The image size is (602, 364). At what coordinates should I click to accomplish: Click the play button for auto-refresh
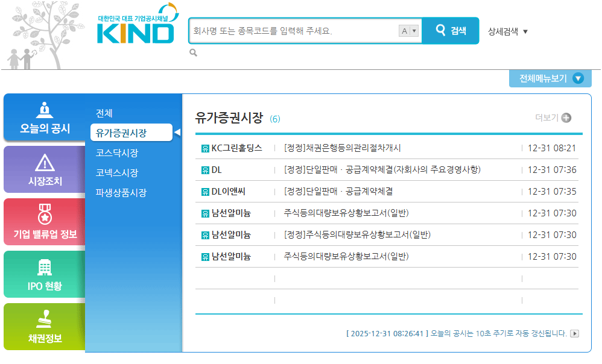pyautogui.click(x=574, y=333)
